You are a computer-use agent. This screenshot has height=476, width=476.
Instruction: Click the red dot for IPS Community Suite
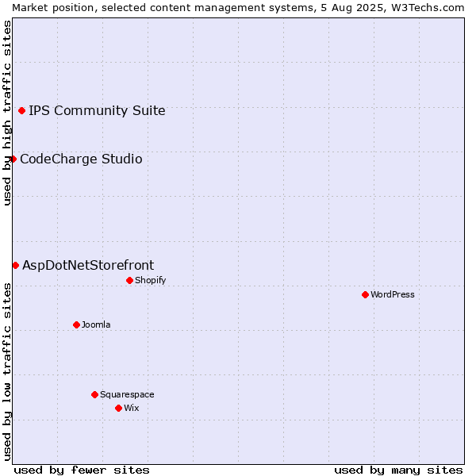21,111
